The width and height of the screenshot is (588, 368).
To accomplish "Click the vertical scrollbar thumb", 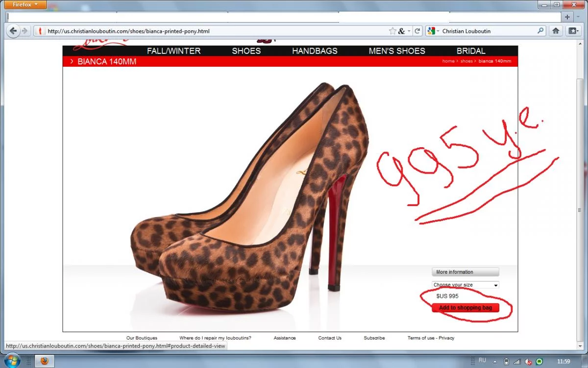I will click(x=580, y=211).
